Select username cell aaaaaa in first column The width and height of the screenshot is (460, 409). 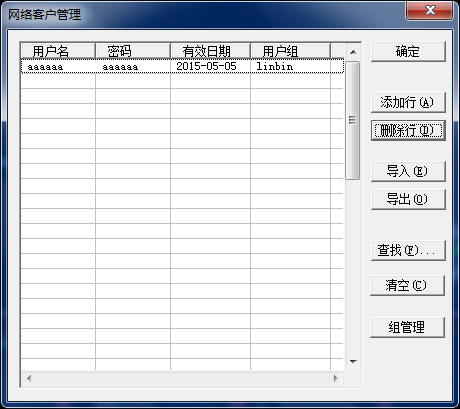pos(58,66)
